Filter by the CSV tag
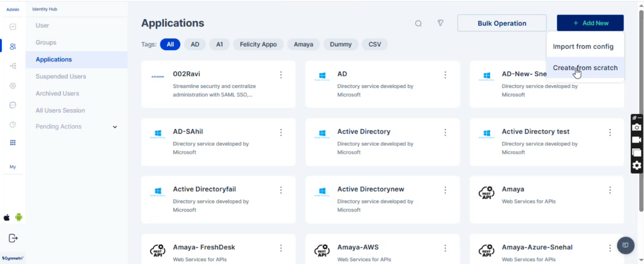This screenshot has height=264, width=644. coord(375,44)
